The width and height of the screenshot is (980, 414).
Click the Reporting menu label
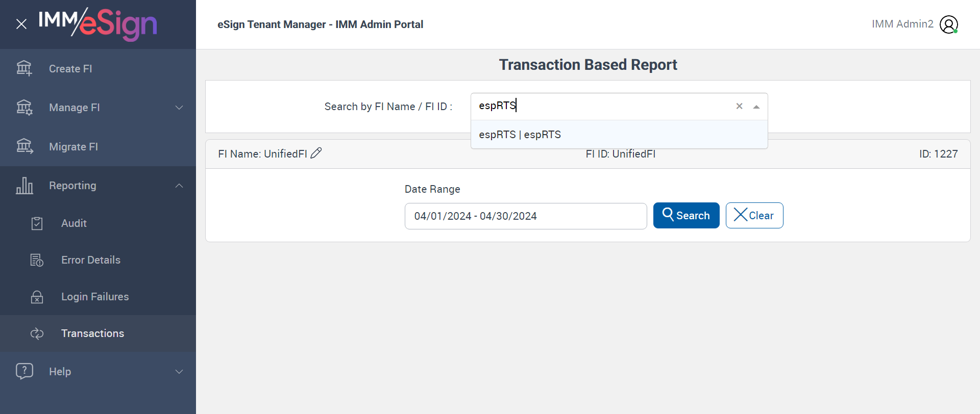(x=72, y=186)
